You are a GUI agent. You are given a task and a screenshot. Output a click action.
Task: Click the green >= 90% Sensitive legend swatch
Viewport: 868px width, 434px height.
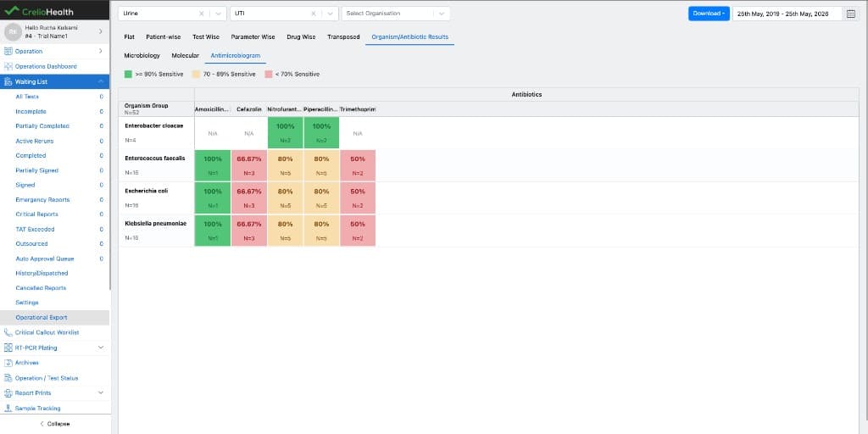coord(128,75)
